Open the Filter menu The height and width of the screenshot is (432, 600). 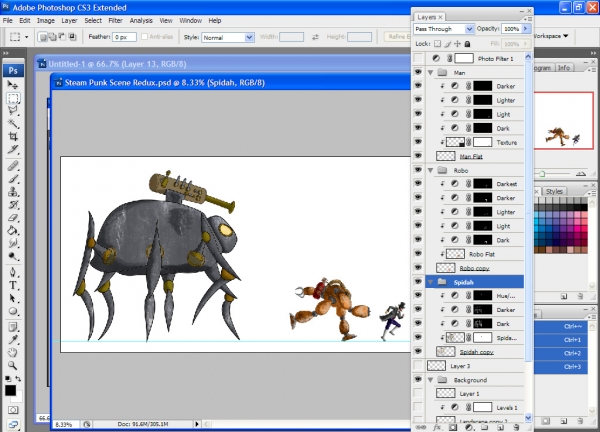tap(115, 21)
